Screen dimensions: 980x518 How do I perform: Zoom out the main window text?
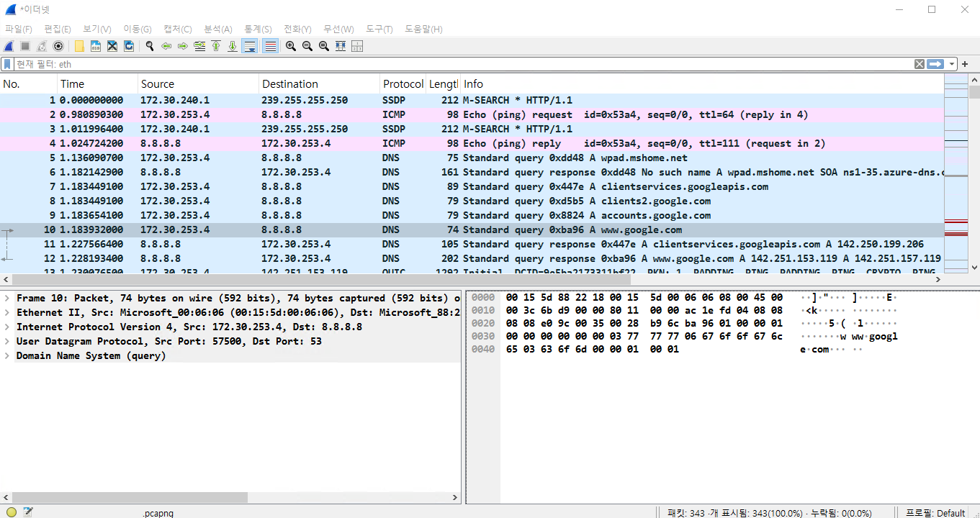pos(307,46)
